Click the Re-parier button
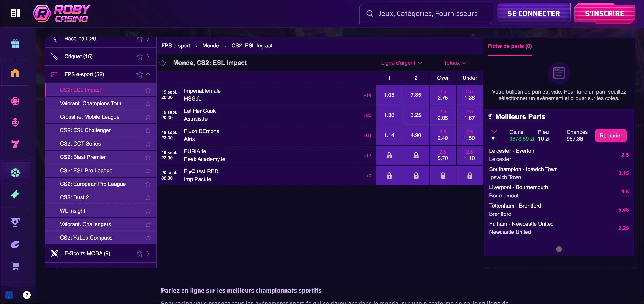 [x=610, y=136]
